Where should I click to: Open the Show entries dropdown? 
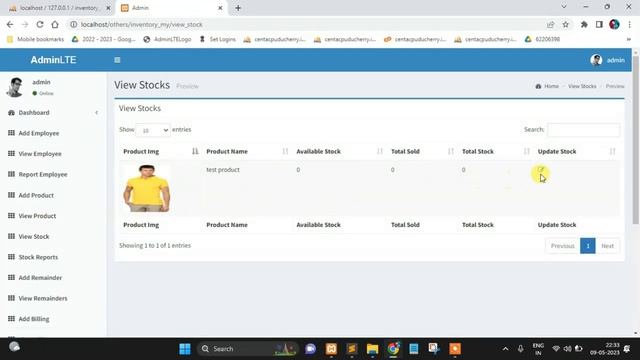tap(153, 130)
